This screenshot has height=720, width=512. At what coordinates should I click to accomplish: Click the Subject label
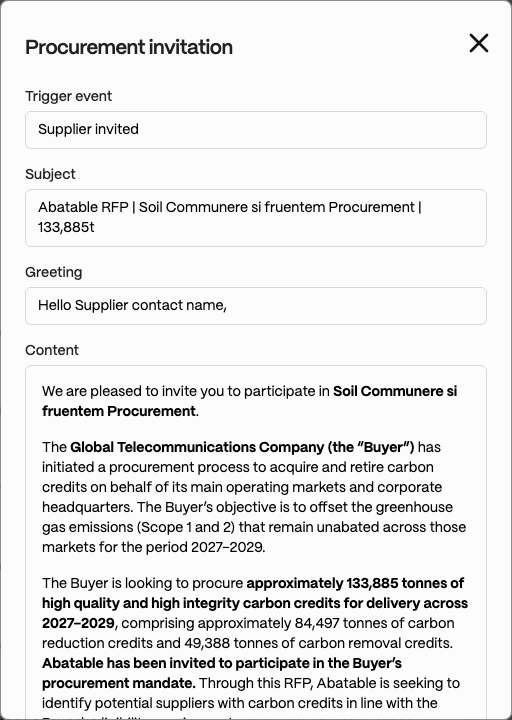(x=50, y=174)
